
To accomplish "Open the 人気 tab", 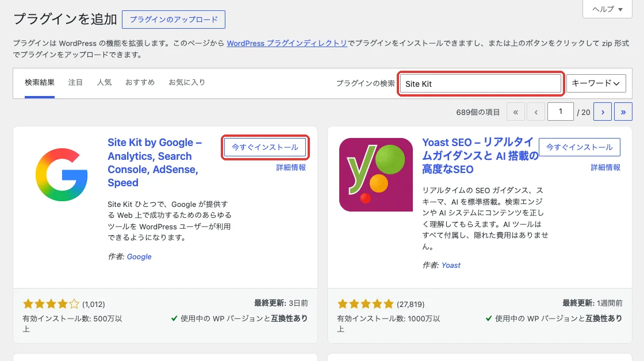I will (x=104, y=82).
